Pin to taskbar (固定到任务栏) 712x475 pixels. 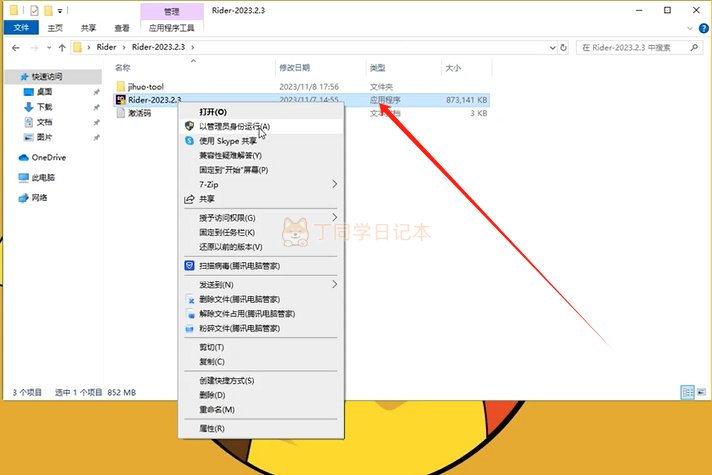[x=261, y=232]
